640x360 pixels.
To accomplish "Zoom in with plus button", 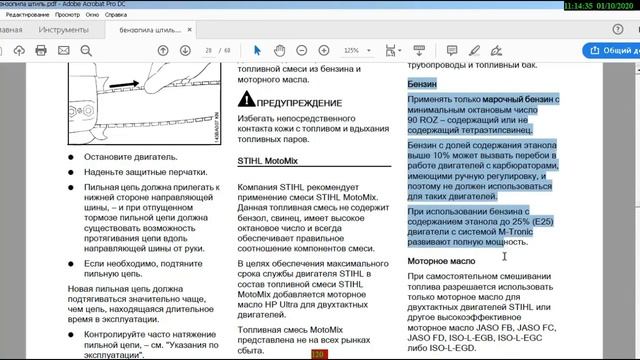I will (x=324, y=50).
